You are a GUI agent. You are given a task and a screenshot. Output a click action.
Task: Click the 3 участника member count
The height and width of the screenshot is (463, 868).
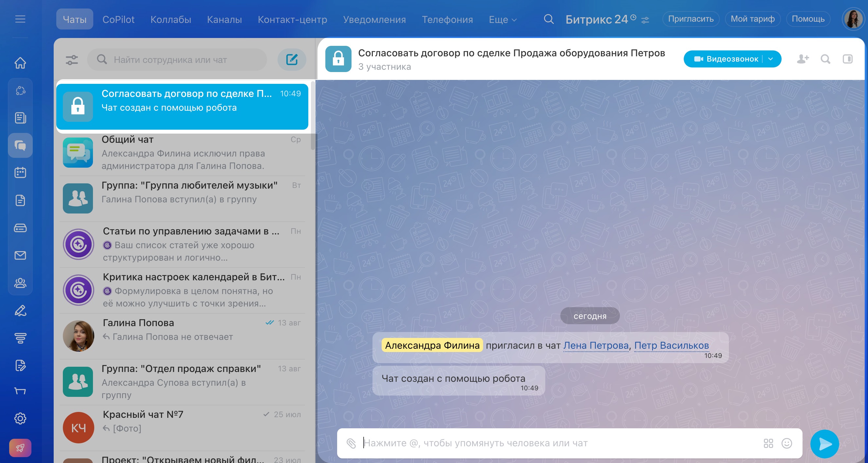pos(385,67)
